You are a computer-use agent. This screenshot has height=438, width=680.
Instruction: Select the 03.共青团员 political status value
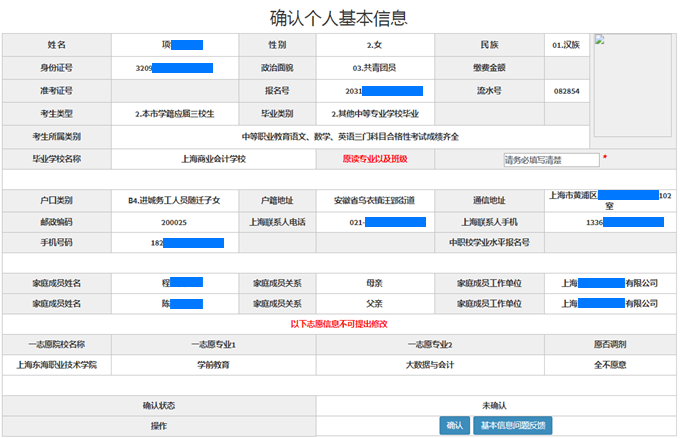pyautogui.click(x=375, y=68)
